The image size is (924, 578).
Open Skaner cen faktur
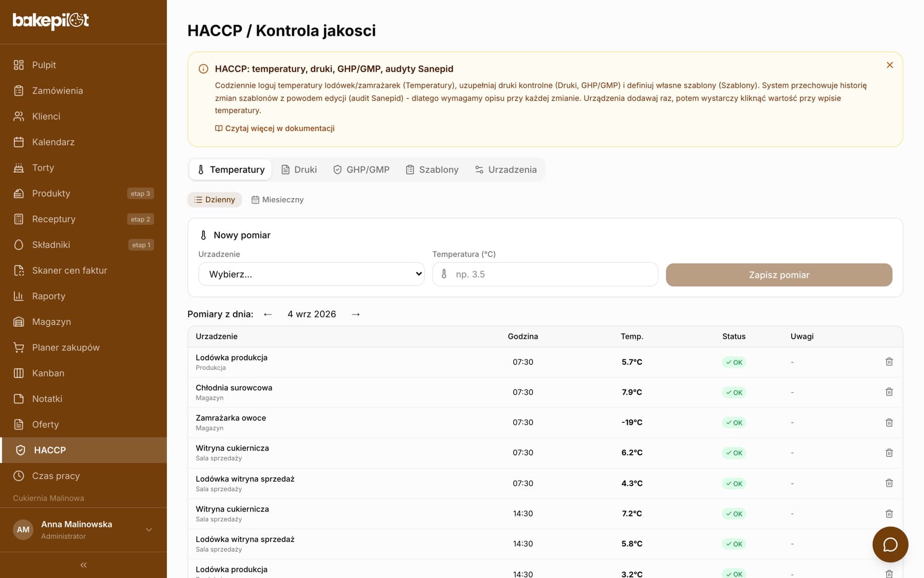pos(83,270)
